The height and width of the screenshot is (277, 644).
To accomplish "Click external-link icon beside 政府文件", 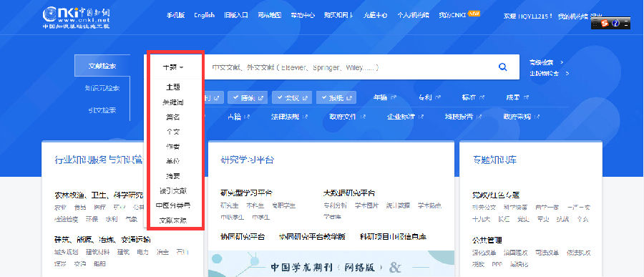I will pos(363,117).
